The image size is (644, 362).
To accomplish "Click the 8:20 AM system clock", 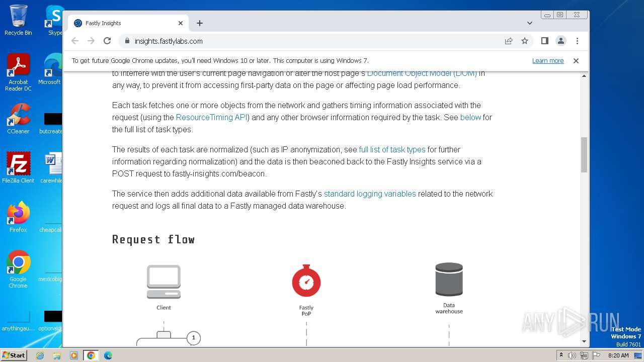I will point(618,355).
